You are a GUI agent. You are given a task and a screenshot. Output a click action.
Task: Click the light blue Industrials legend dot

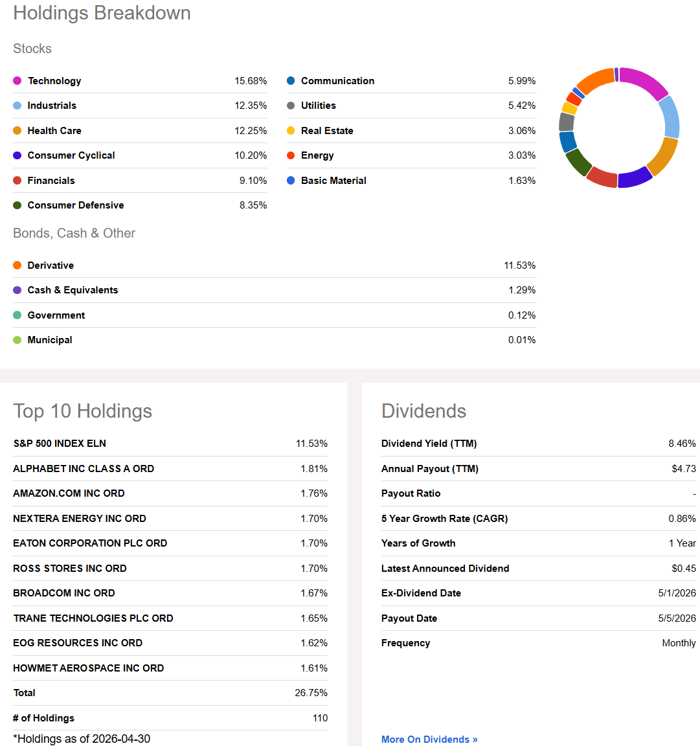(17, 106)
